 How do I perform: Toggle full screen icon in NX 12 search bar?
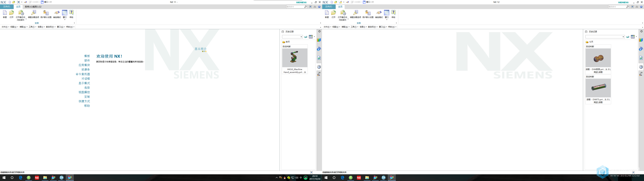pyautogui.click(x=632, y=7)
